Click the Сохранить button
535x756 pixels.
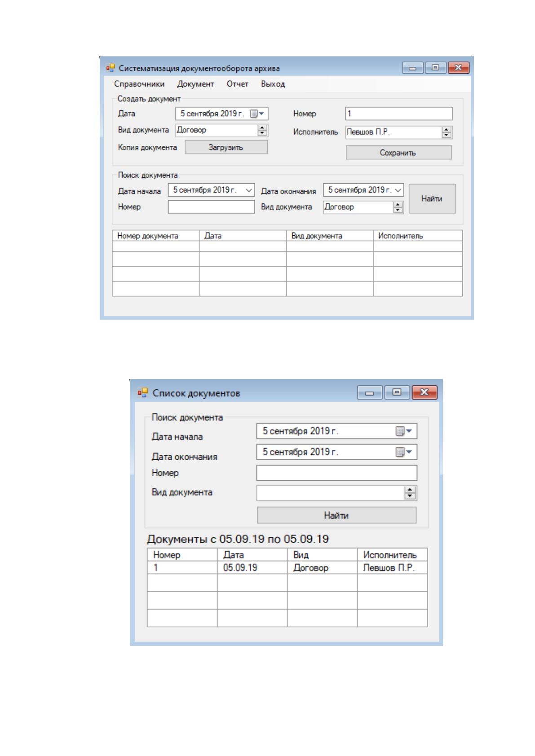[398, 153]
